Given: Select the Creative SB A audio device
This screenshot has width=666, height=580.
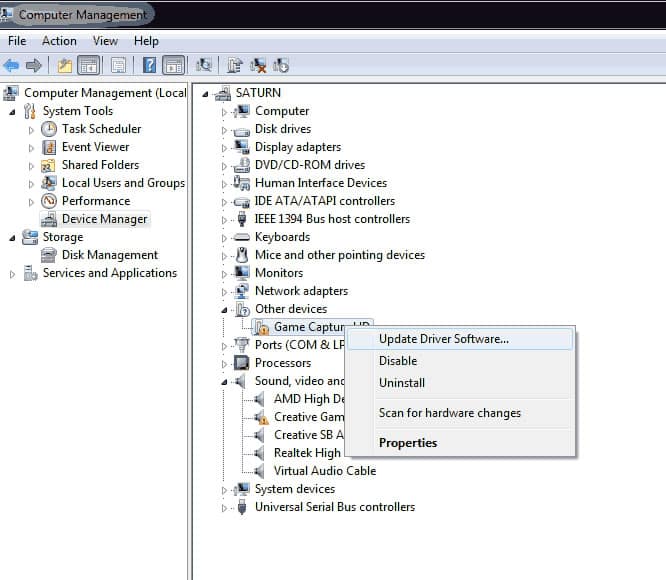Looking at the screenshot, I should (x=309, y=435).
